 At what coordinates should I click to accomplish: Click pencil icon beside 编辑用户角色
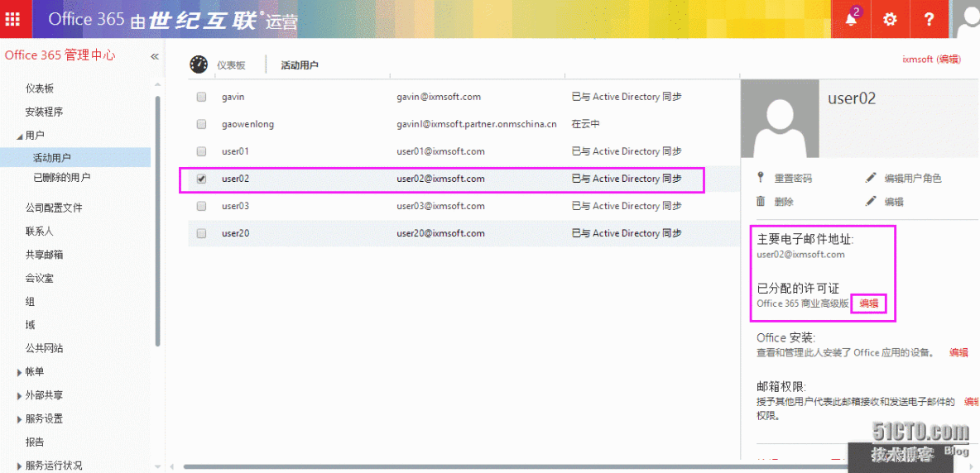[872, 178]
